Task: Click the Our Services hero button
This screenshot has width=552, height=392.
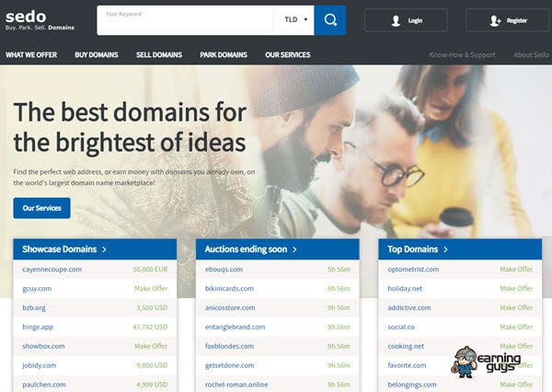Action: click(x=42, y=208)
